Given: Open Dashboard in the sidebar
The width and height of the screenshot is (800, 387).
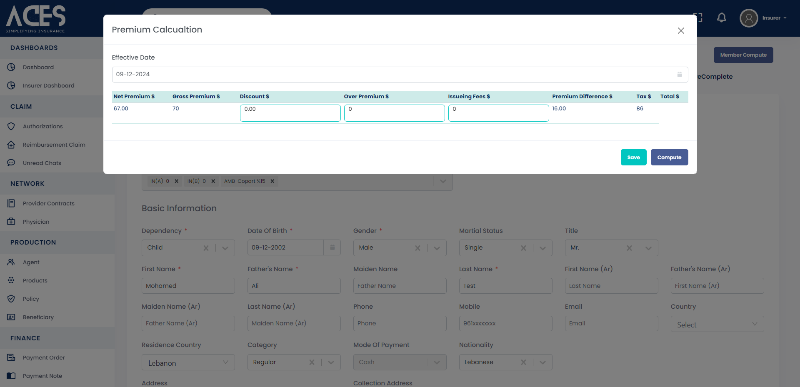Looking at the screenshot, I should pos(38,67).
